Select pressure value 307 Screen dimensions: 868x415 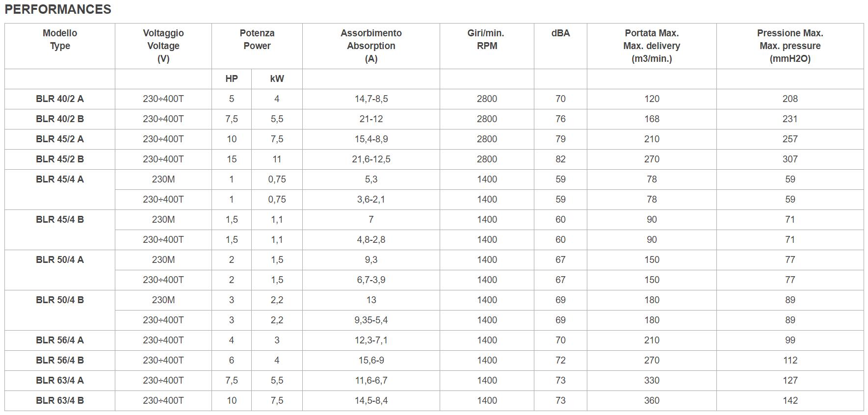click(x=790, y=159)
